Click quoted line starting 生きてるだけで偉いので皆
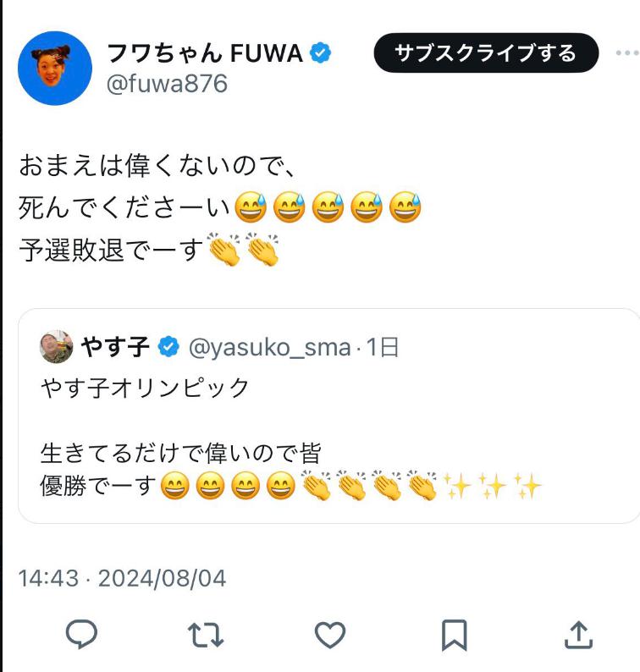640x672 pixels. (x=180, y=454)
